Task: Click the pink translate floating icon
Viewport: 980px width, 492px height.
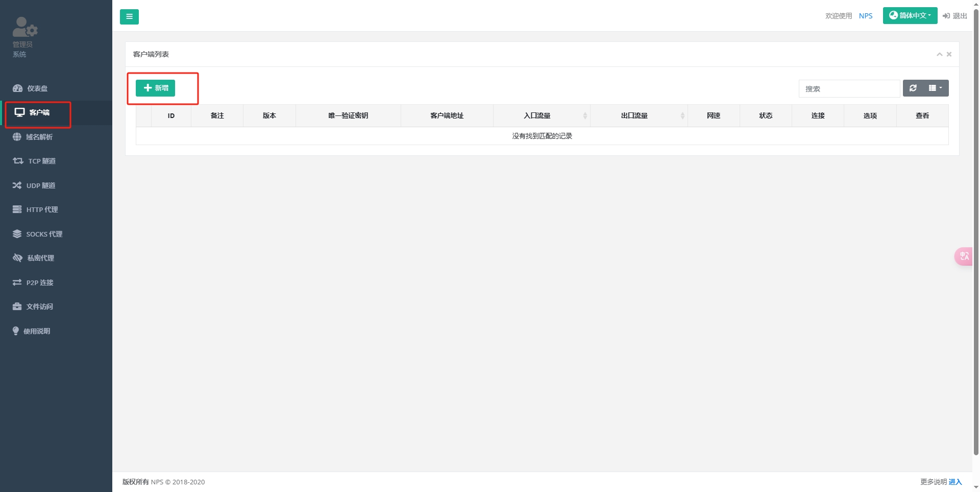Action: coord(964,256)
